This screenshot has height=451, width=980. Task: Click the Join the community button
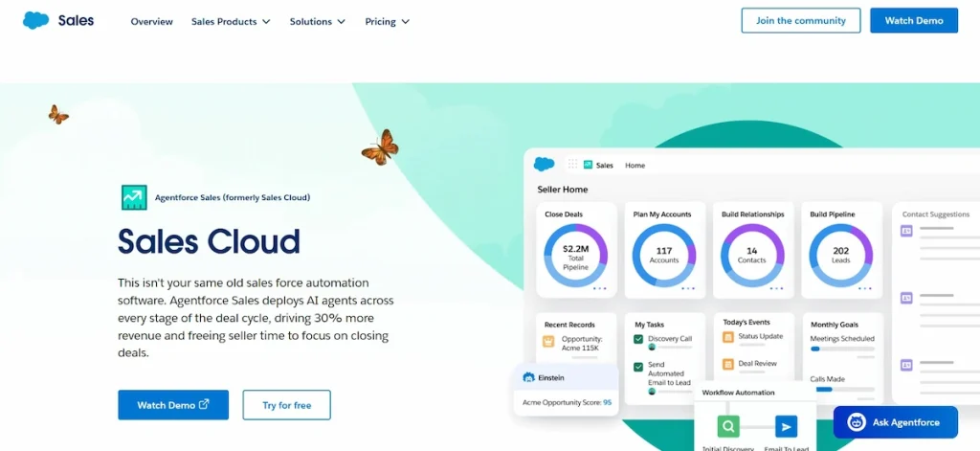[x=801, y=20]
